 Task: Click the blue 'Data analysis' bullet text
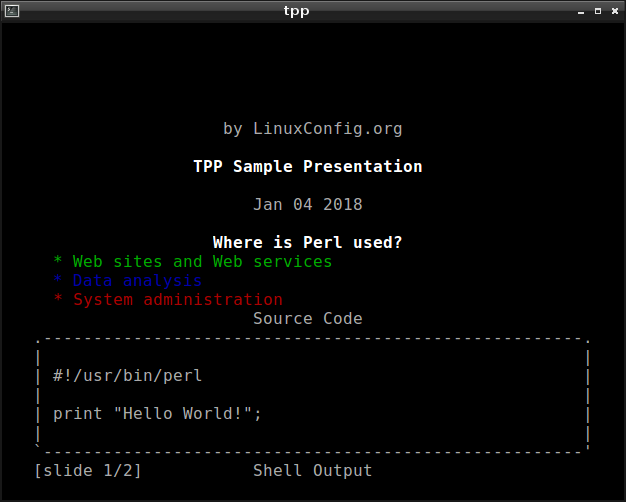click(137, 281)
